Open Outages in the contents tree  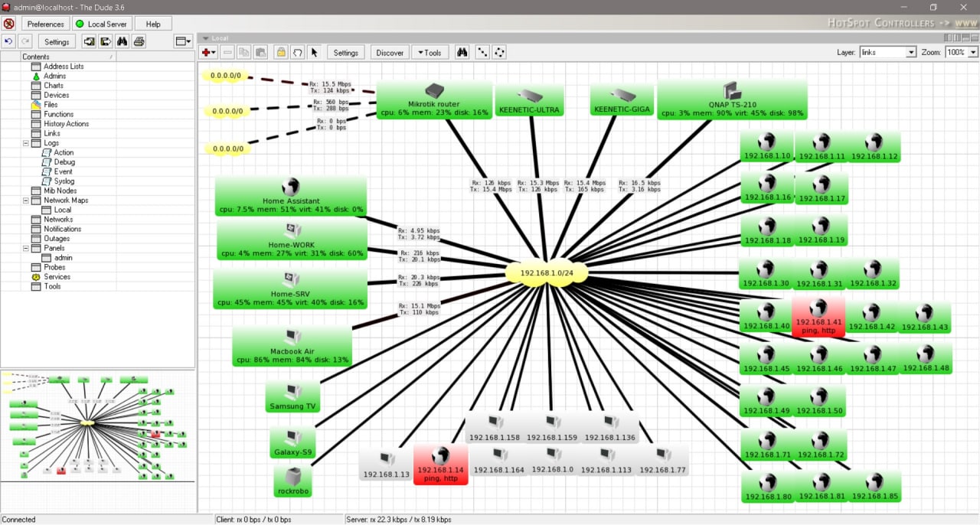coord(57,239)
